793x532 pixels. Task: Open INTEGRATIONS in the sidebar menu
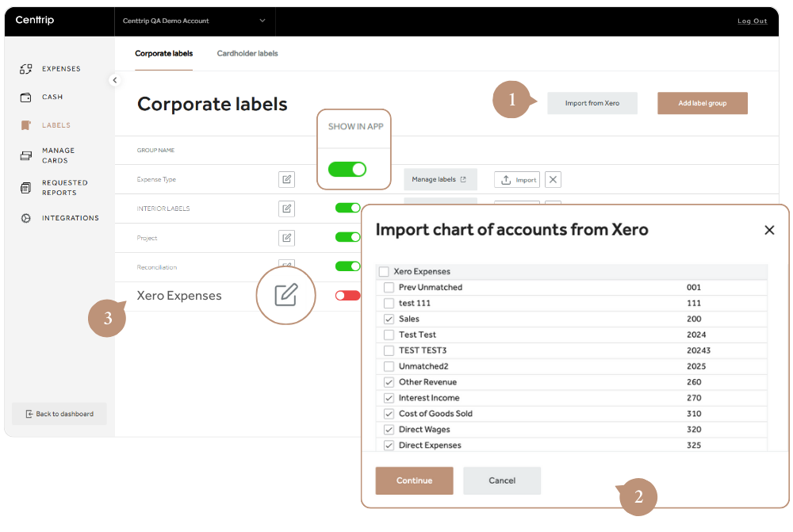[71, 218]
